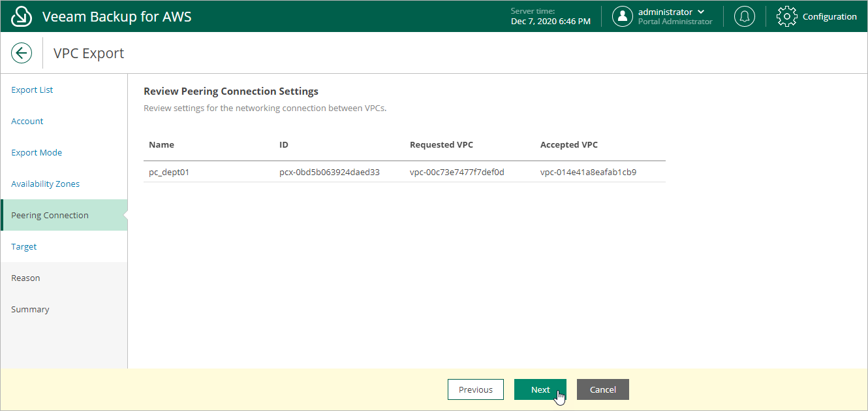Open the Target step
868x411 pixels.
click(x=24, y=246)
